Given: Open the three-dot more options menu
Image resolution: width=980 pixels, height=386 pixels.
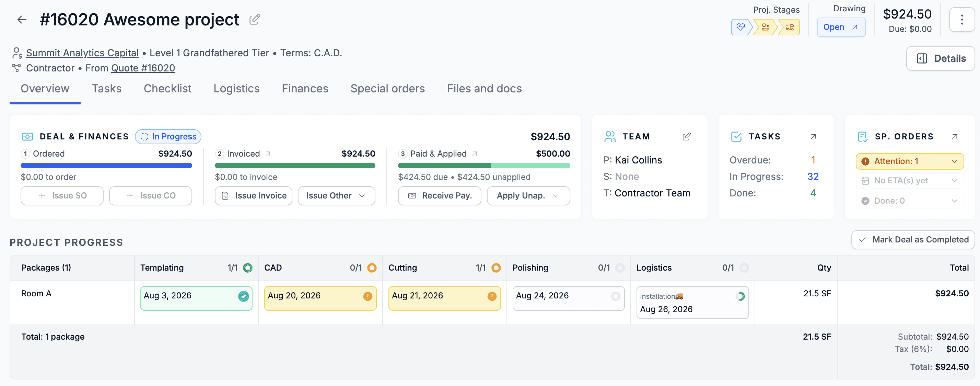Looking at the screenshot, I should [x=962, y=20].
